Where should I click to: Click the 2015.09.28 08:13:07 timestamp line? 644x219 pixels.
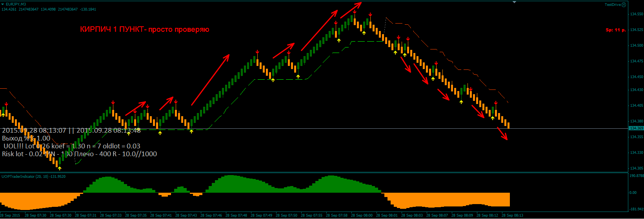click(71, 130)
